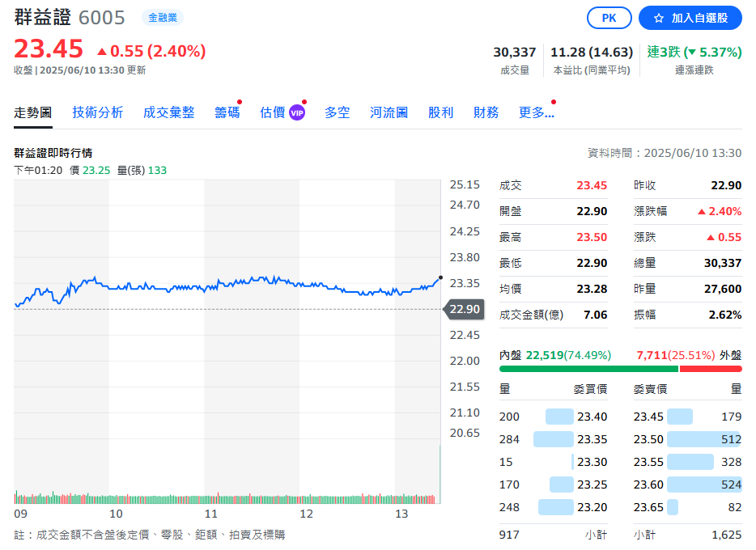Click the 11 hour label on time axis
Screen dimensions: 756x550
pos(211,514)
